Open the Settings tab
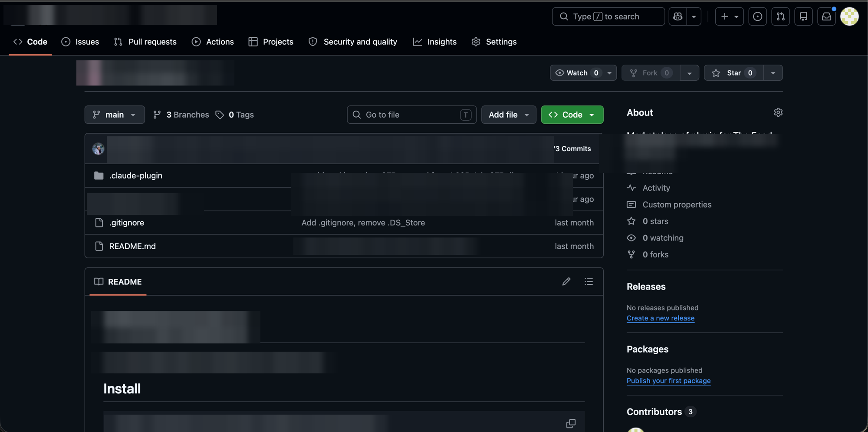 [x=494, y=42]
